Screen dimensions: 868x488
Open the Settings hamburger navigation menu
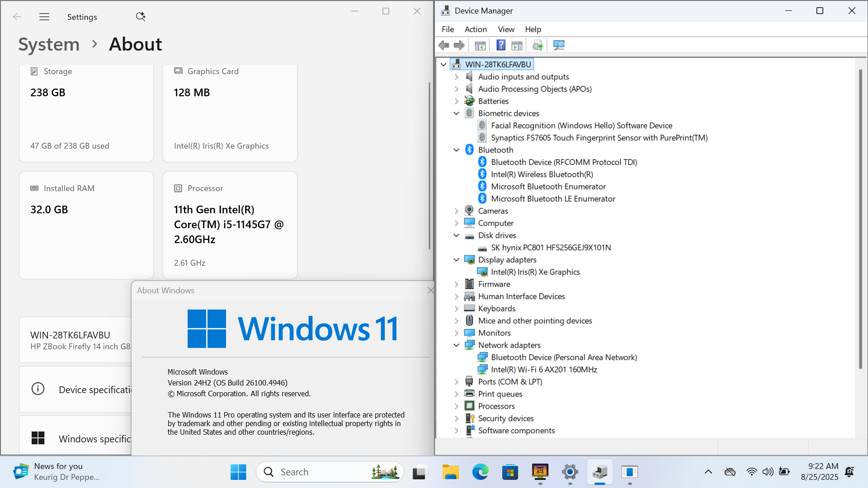click(44, 17)
